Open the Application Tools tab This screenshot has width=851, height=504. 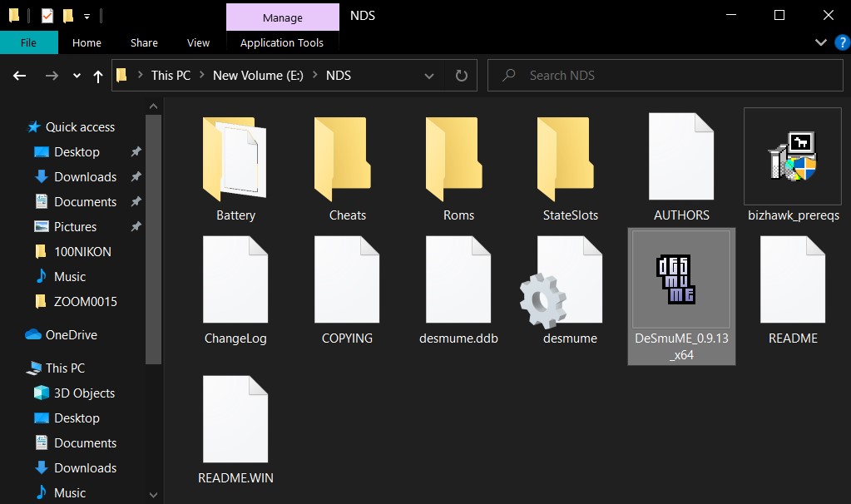point(282,42)
